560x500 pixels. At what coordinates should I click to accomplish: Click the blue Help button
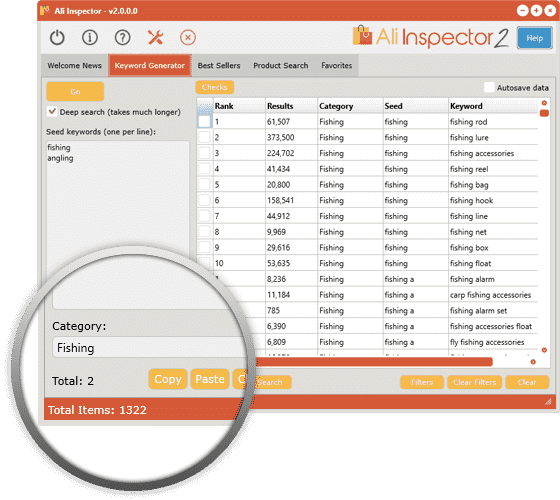[x=535, y=38]
